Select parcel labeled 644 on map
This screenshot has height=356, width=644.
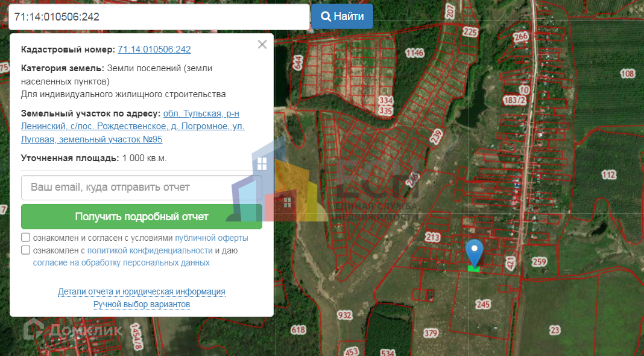[298, 62]
